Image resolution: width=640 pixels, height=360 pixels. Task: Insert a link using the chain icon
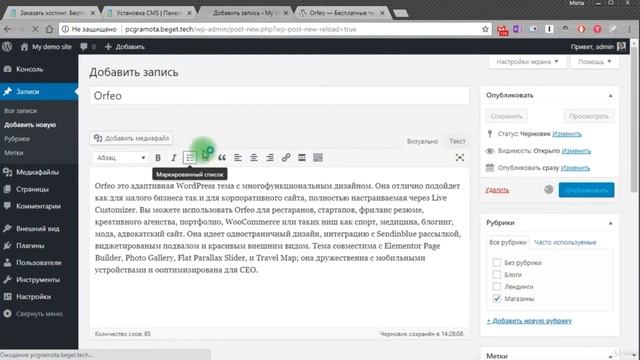tap(286, 158)
